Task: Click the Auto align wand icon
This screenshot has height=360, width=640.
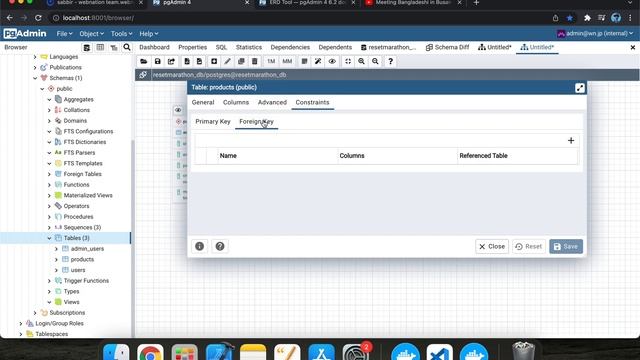Action: (x=318, y=62)
